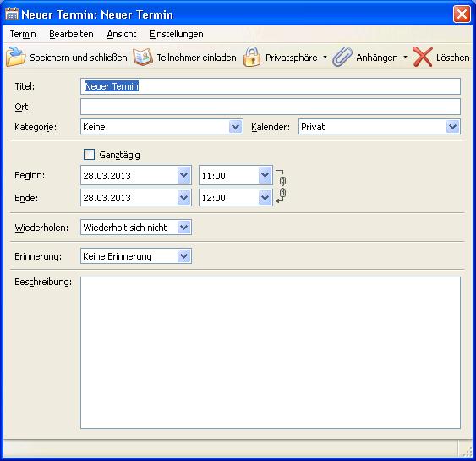476x461 pixels.
Task: Click the calendar icon in title bar
Action: pos(12,14)
